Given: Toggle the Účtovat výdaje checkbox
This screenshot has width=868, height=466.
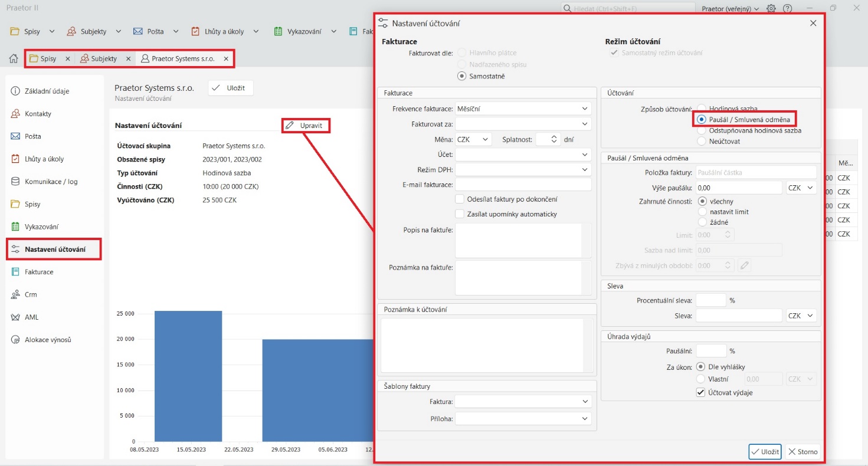Looking at the screenshot, I should point(701,393).
